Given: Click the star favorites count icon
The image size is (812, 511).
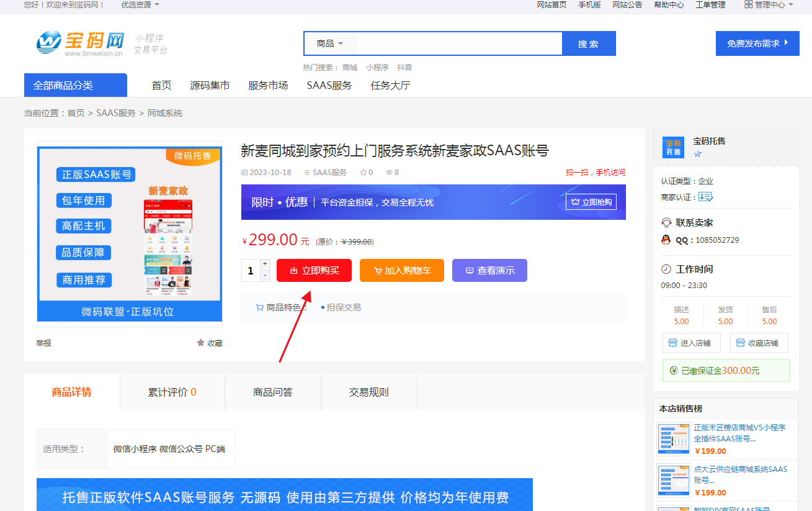Looking at the screenshot, I should [x=364, y=173].
